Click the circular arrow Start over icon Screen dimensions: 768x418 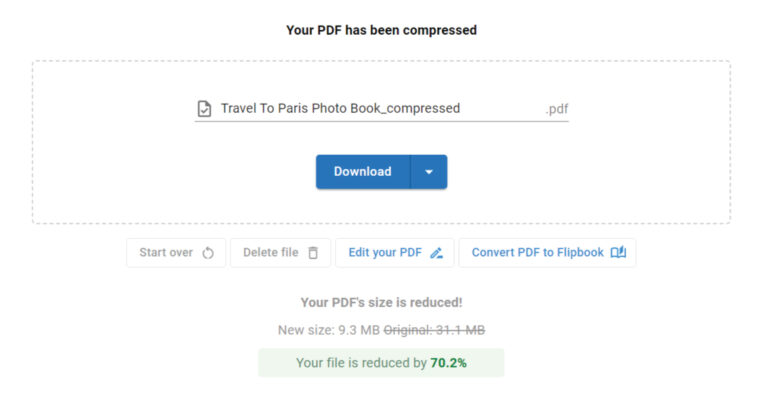pos(208,253)
